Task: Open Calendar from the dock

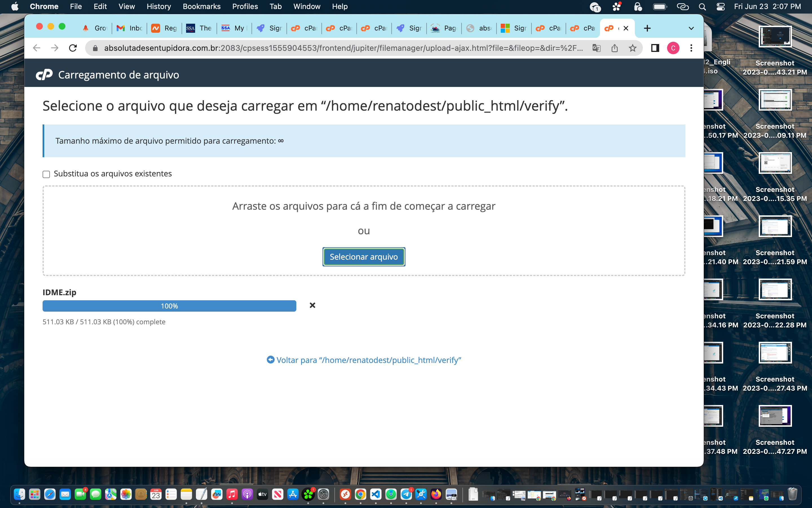Action: coord(156,494)
